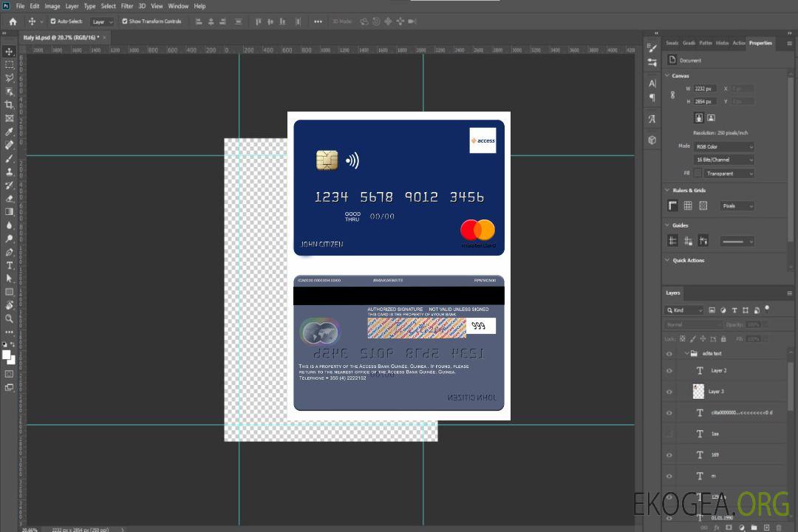Select the Hand tool
This screenshot has width=798, height=532.
point(9,305)
